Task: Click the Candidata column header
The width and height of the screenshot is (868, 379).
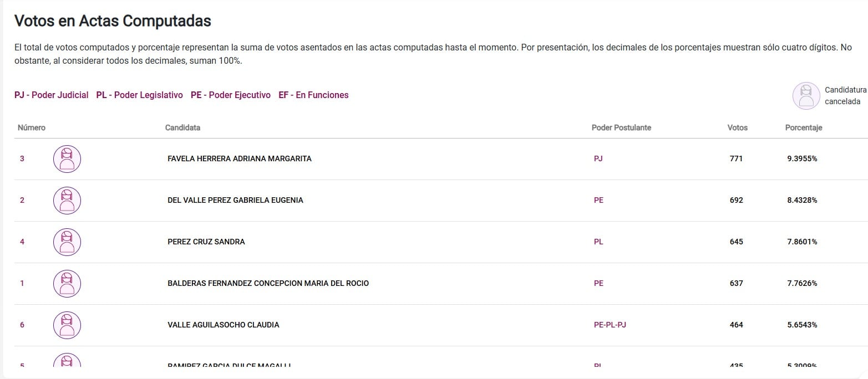Action: click(182, 128)
